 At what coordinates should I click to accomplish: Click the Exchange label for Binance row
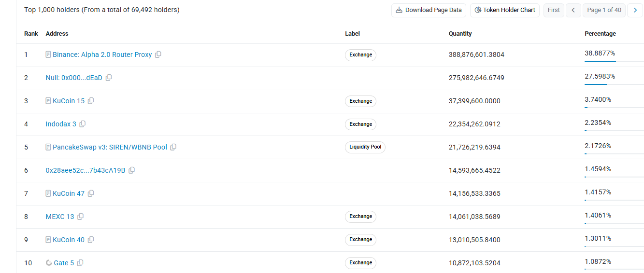[x=360, y=55]
